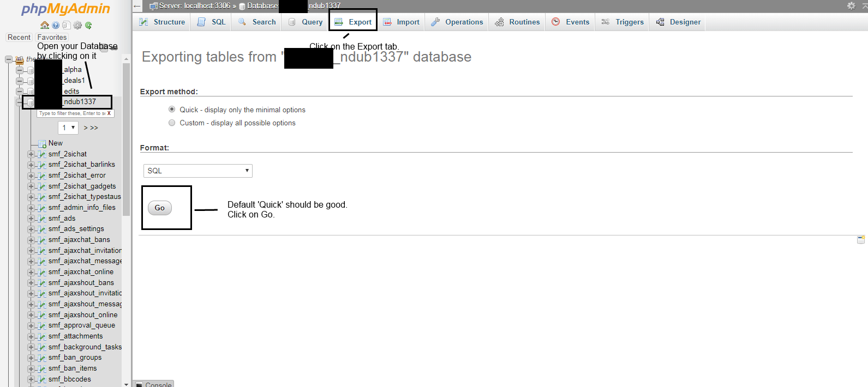The image size is (868, 387).
Task: Open the smf_2sichat_gadgets table
Action: 82,186
